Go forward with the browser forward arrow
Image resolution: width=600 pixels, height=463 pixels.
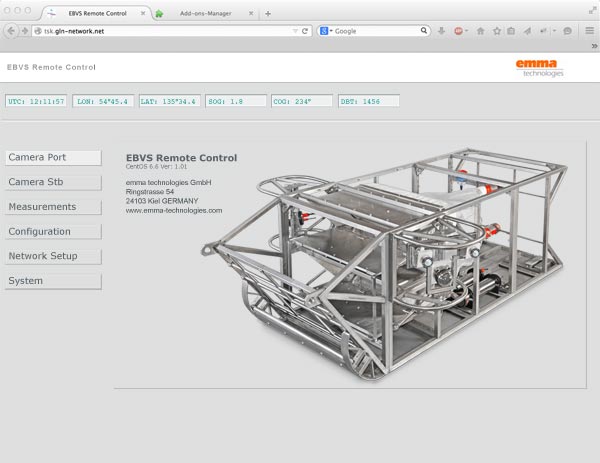25,31
